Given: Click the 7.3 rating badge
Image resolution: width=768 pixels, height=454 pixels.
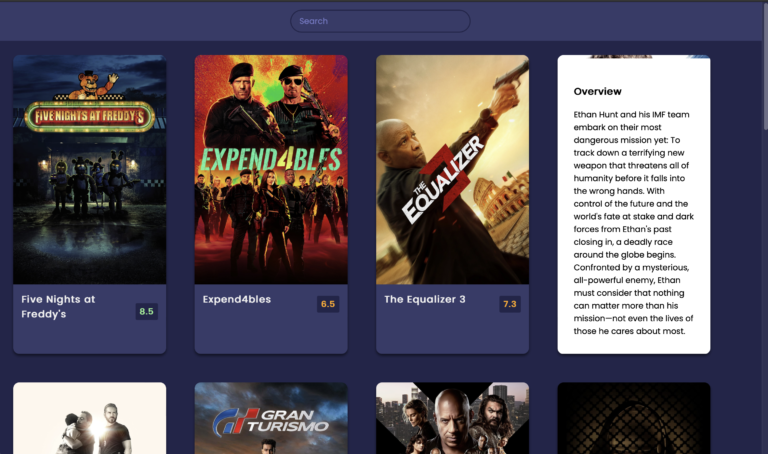Looking at the screenshot, I should tap(509, 304).
